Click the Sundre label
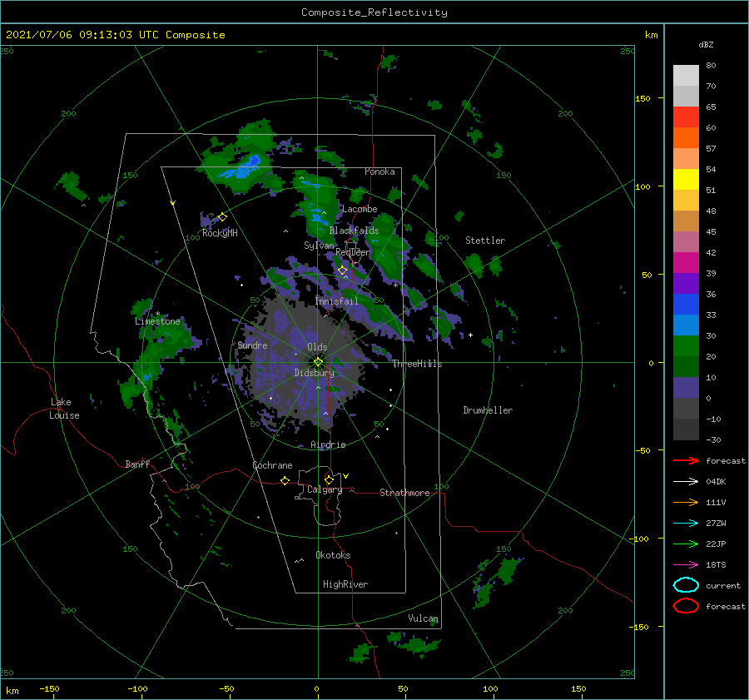The image size is (749, 700). [252, 345]
